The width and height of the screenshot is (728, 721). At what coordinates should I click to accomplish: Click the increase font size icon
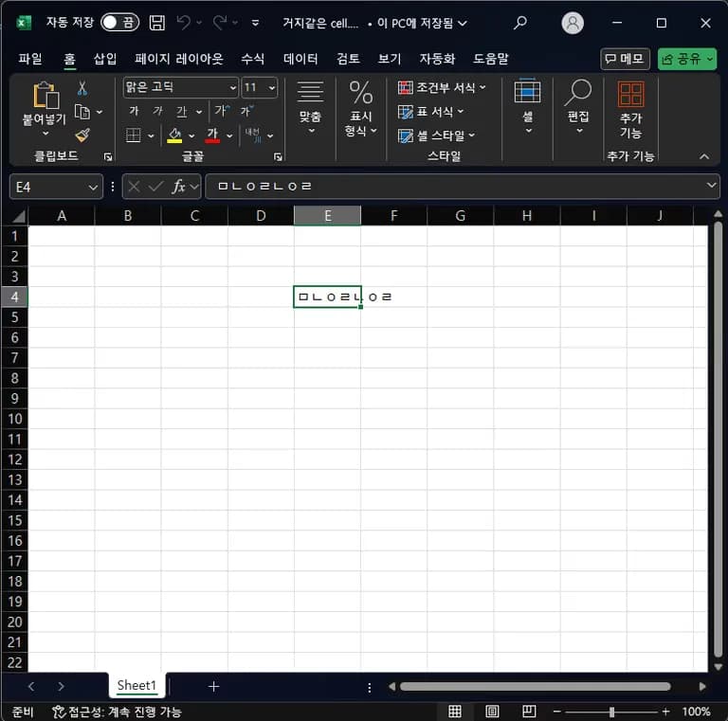[x=222, y=111]
